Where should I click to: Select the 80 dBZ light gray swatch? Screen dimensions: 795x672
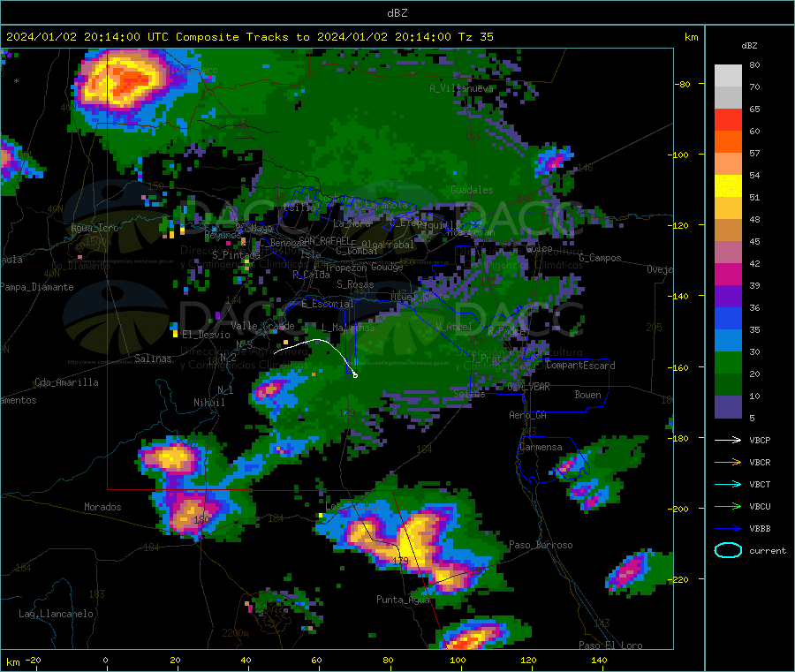(x=728, y=76)
